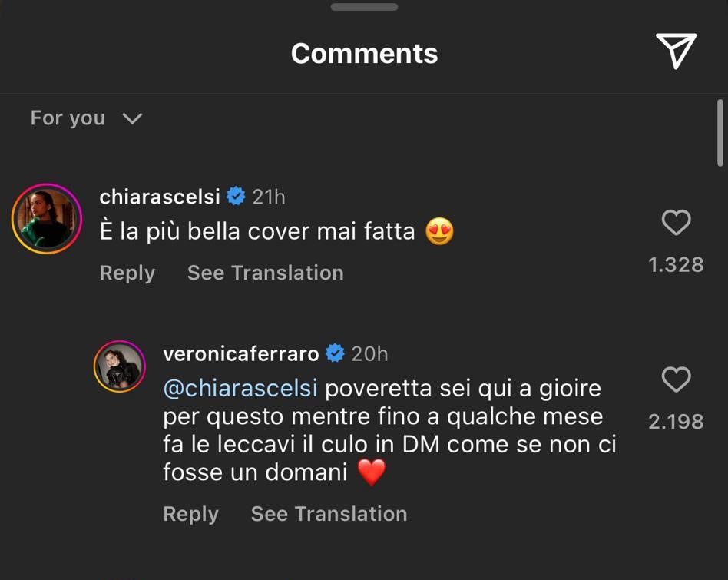728x580 pixels.
Task: Open the veronicaferraro username link
Action: (241, 353)
